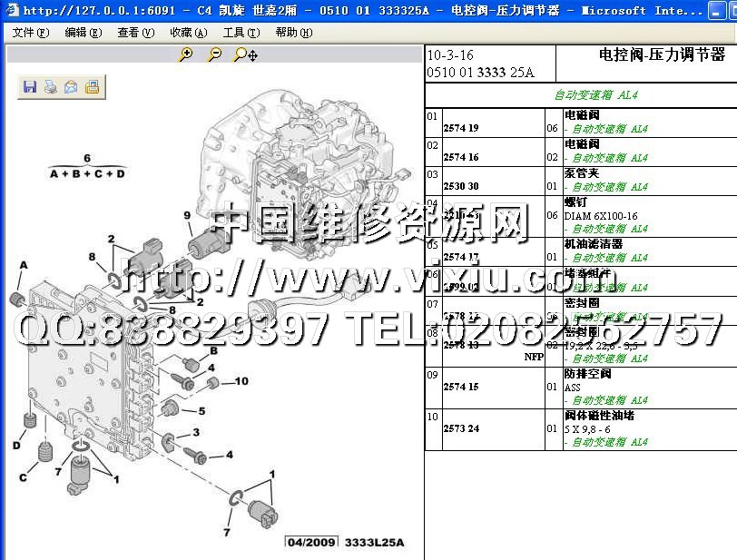The width and height of the screenshot is (737, 560).
Task: Open the 编辑(E) menu
Action: [x=83, y=33]
